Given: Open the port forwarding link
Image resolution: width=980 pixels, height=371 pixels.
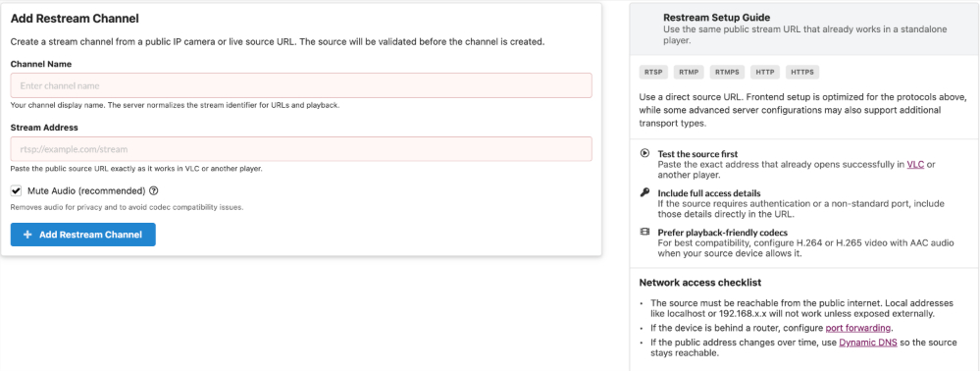Looking at the screenshot, I should 858,328.
